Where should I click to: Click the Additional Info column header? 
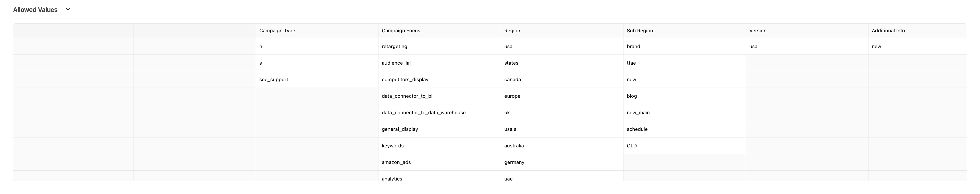point(888,31)
